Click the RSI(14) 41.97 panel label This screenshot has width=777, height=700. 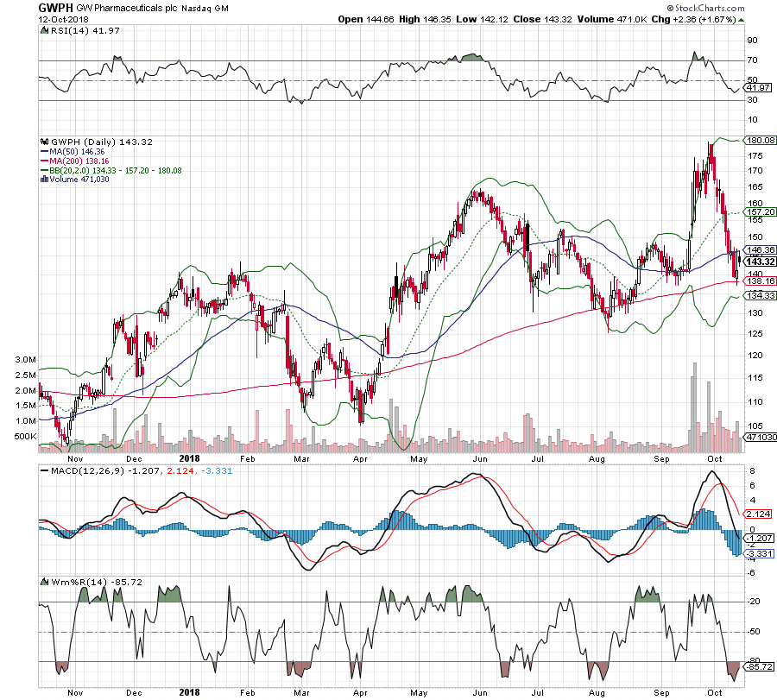[85, 31]
